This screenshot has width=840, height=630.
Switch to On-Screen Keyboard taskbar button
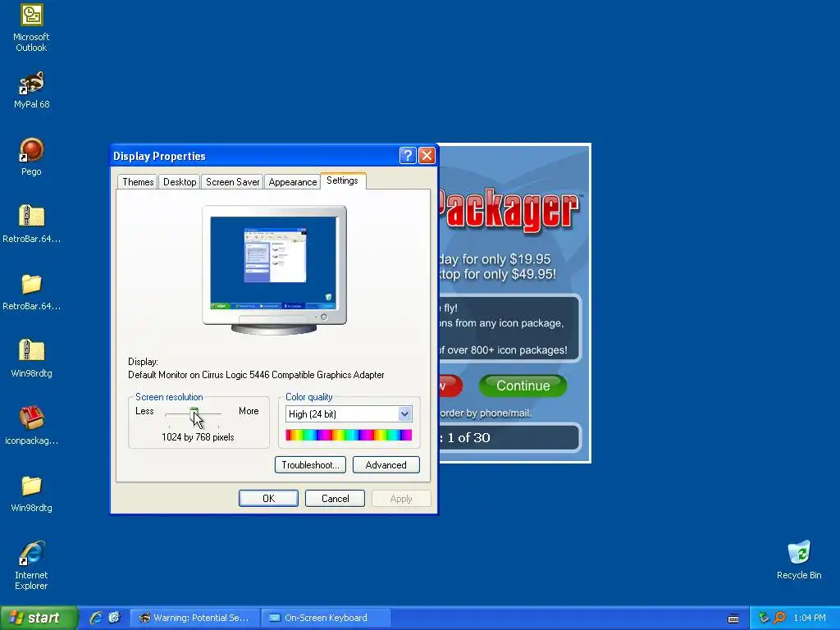[x=326, y=618]
